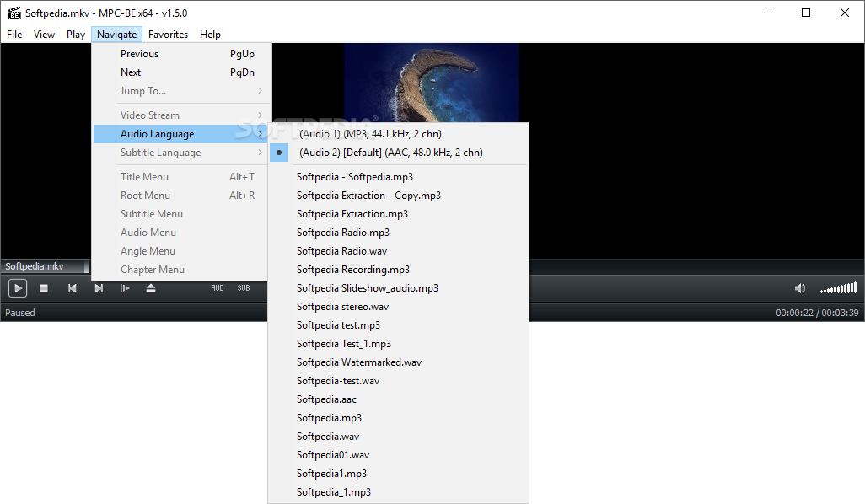Choose Softpedia Slideshow_audio.mp3
This screenshot has height=504, width=865.
[398, 288]
